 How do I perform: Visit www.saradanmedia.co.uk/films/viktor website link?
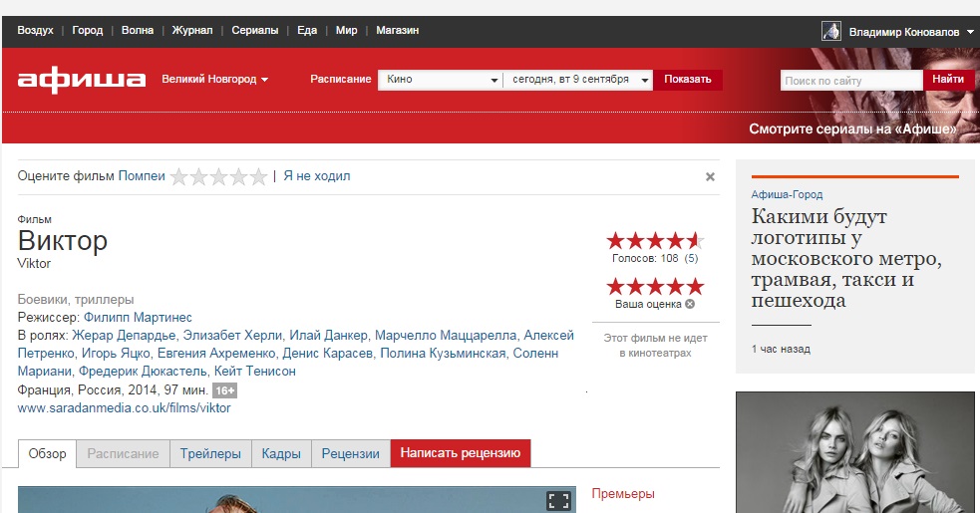click(125, 408)
